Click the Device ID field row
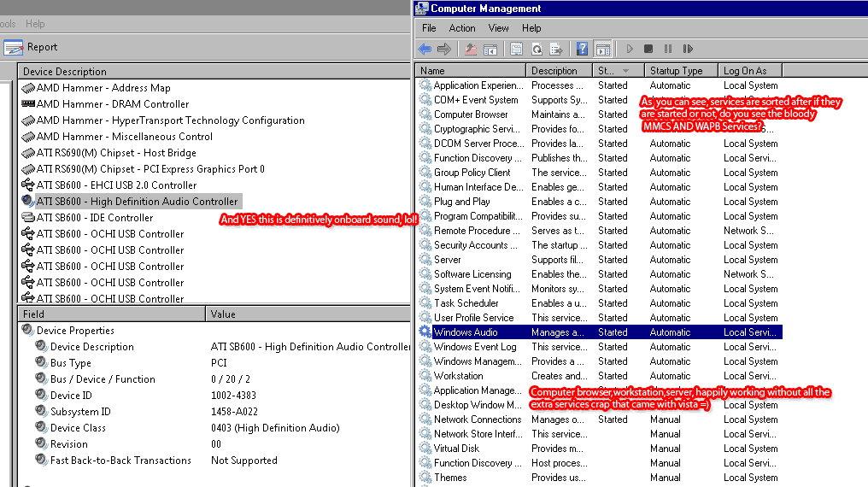 click(71, 395)
